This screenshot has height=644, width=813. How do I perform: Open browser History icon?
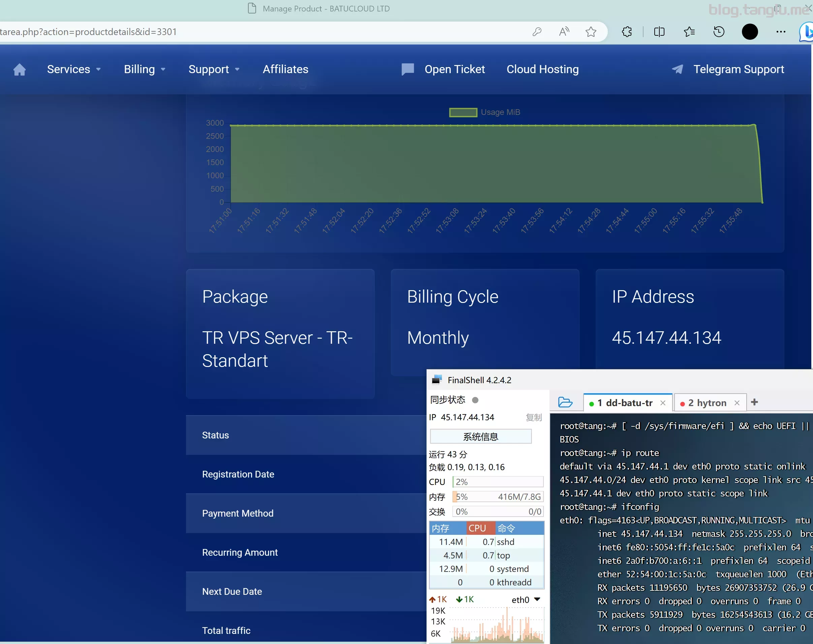coord(719,32)
